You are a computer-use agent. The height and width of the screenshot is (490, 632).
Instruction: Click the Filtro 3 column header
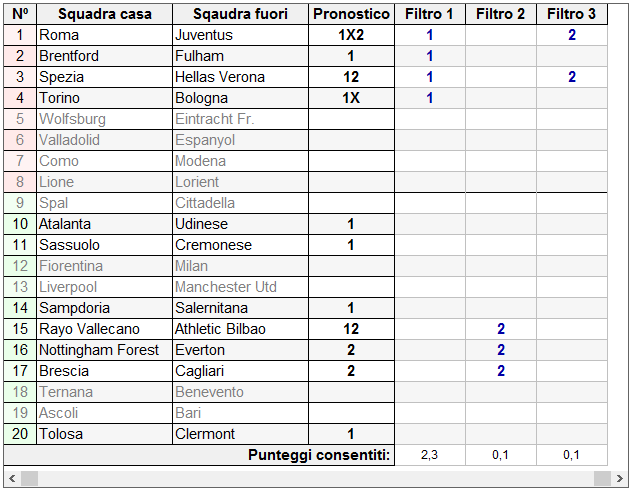click(572, 14)
